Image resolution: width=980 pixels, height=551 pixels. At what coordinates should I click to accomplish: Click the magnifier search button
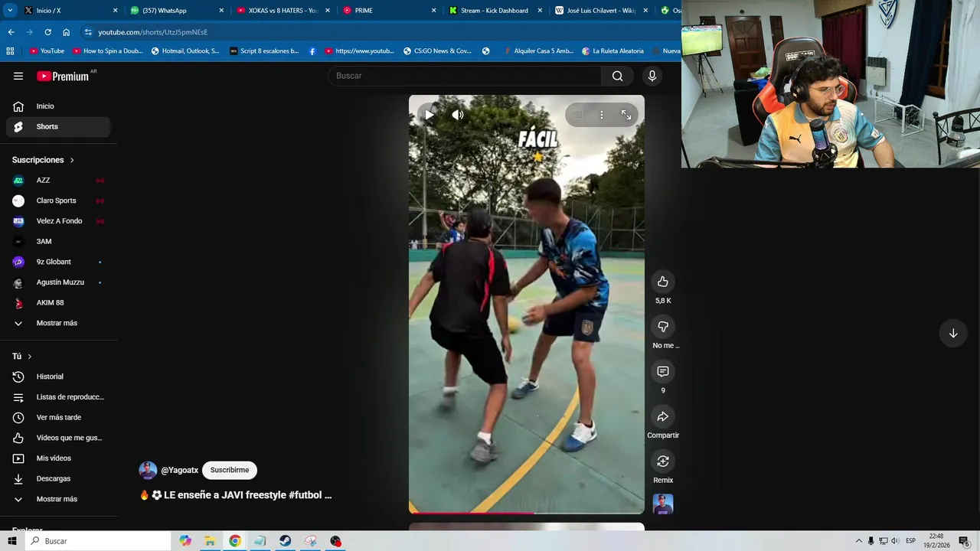pyautogui.click(x=618, y=76)
